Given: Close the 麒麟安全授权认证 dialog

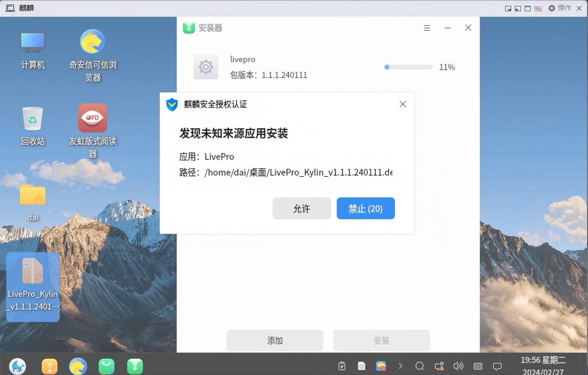Looking at the screenshot, I should [403, 104].
